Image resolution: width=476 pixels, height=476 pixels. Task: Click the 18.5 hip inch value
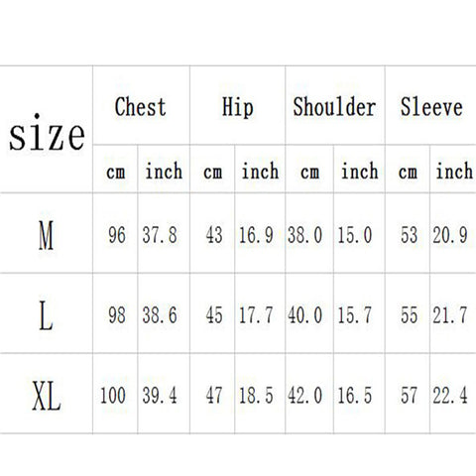(256, 396)
